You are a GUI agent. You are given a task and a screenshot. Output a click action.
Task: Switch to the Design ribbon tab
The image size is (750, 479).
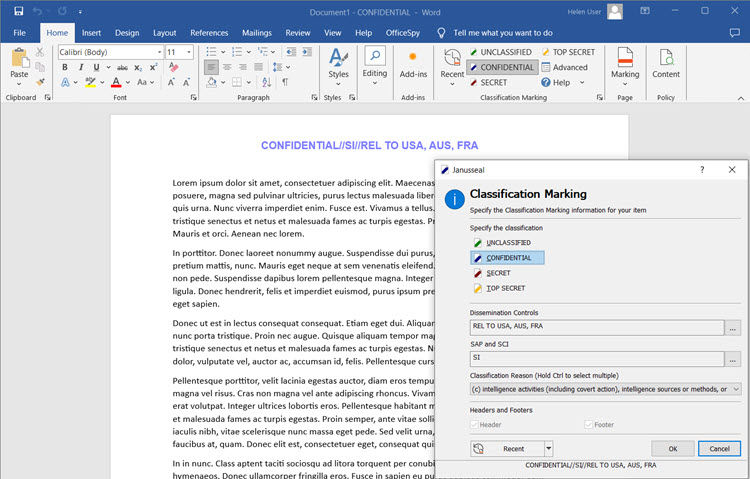[x=127, y=33]
